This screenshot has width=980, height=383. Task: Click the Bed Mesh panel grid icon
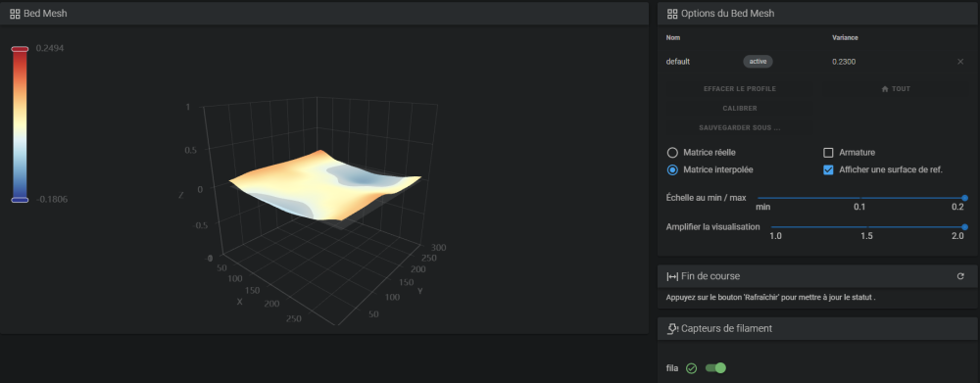point(15,13)
